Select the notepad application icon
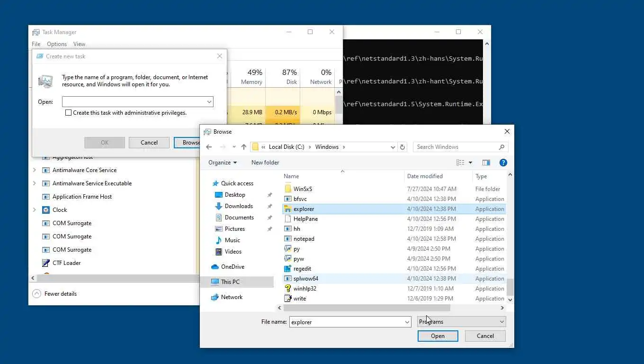 click(x=288, y=239)
